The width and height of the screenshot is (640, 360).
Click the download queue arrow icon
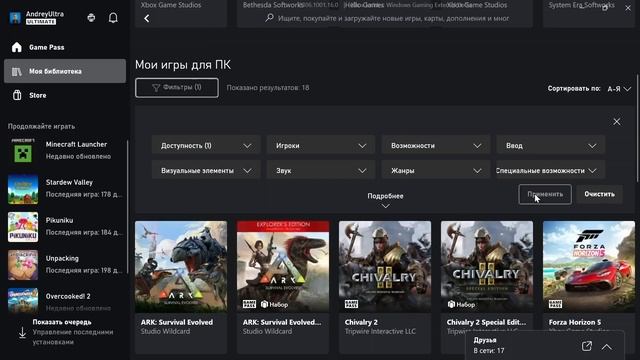(22, 333)
